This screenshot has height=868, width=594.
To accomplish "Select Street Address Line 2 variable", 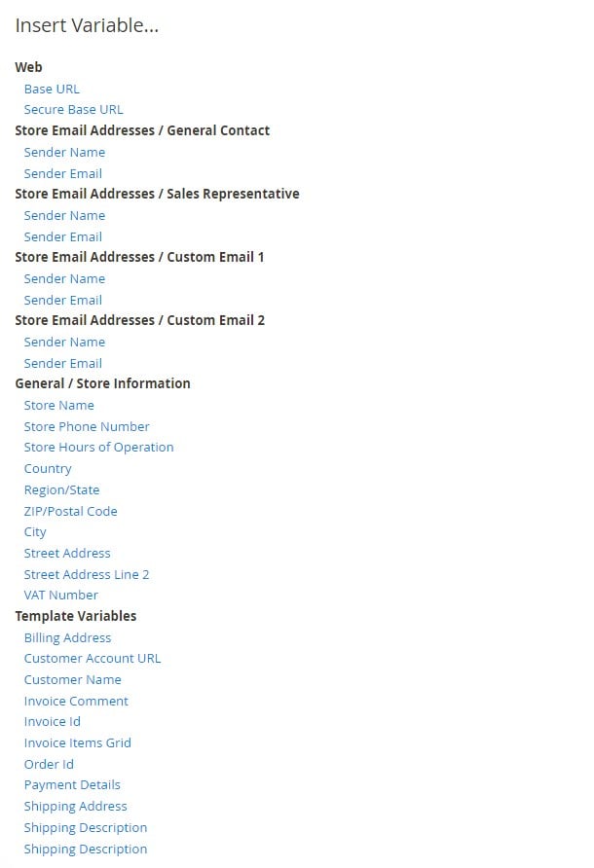I will (87, 574).
